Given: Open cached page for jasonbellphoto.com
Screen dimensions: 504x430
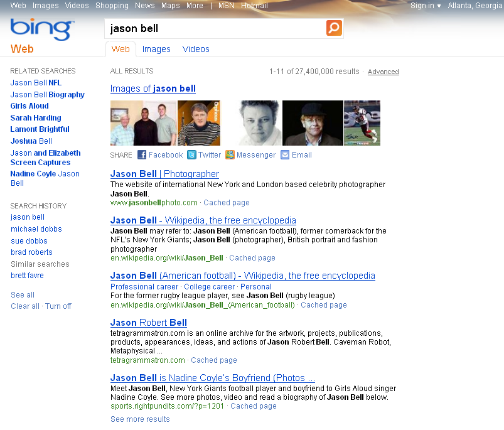Looking at the screenshot, I should click(x=227, y=203).
